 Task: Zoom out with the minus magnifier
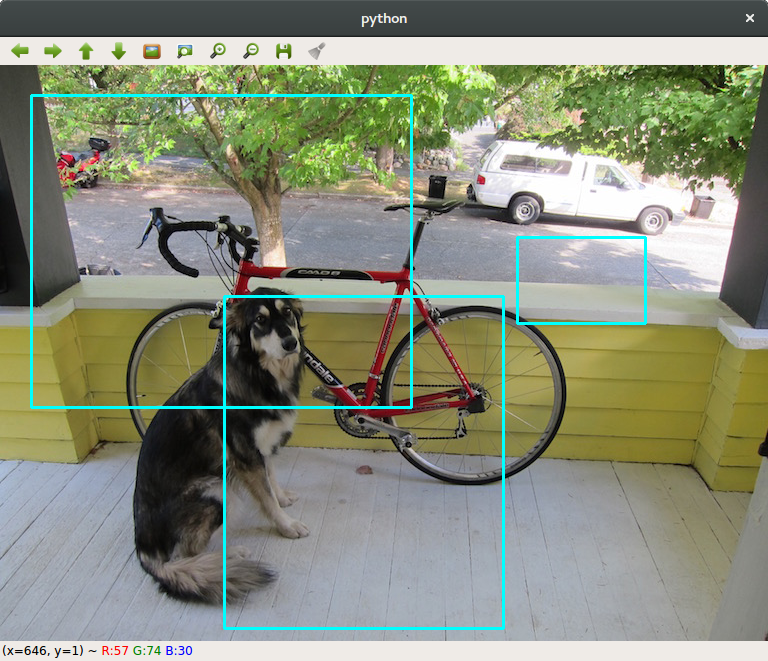(251, 51)
